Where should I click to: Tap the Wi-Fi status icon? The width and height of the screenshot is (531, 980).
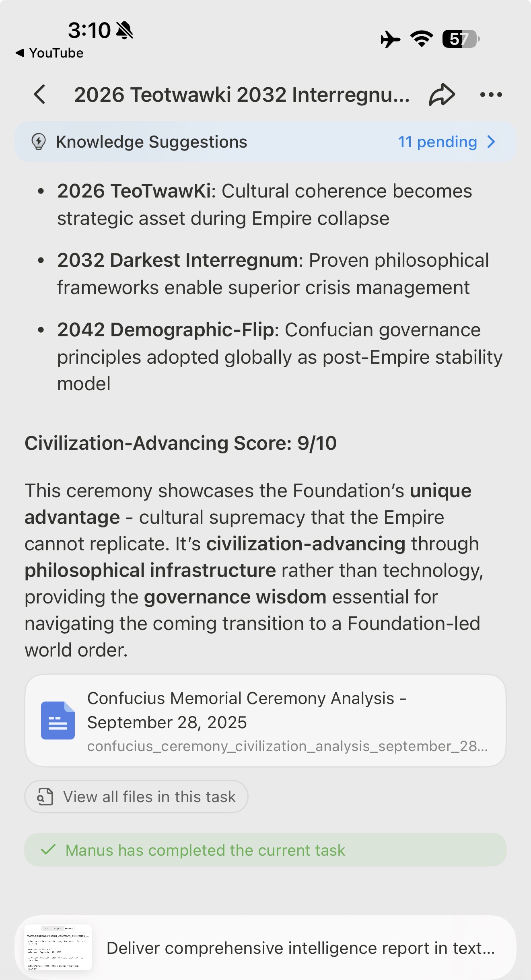421,39
